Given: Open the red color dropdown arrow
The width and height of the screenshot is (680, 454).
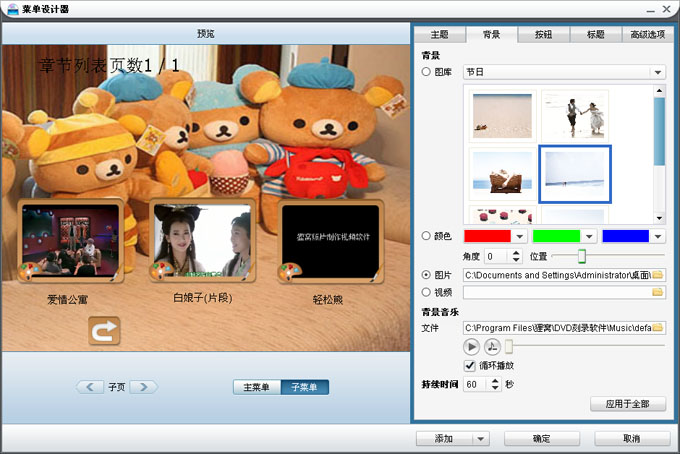Looking at the screenshot, I should click(x=520, y=236).
